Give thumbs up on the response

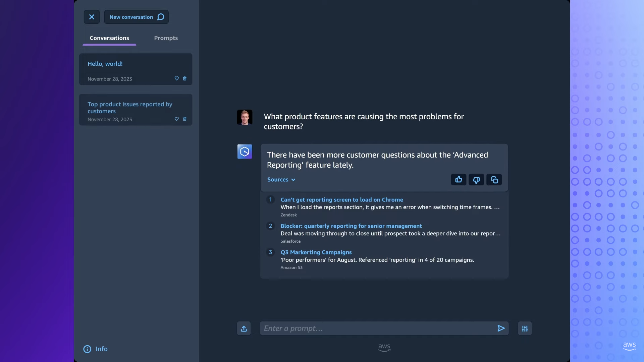coord(459,180)
